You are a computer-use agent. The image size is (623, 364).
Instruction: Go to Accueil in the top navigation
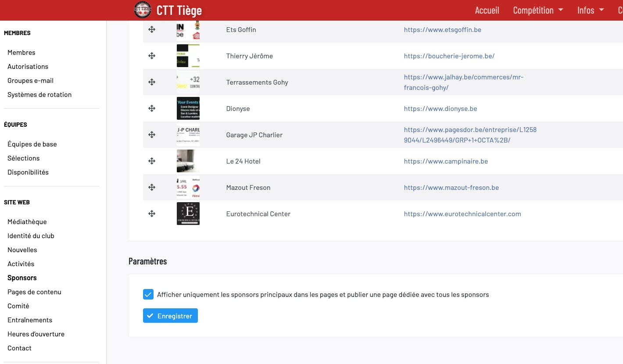tap(487, 10)
